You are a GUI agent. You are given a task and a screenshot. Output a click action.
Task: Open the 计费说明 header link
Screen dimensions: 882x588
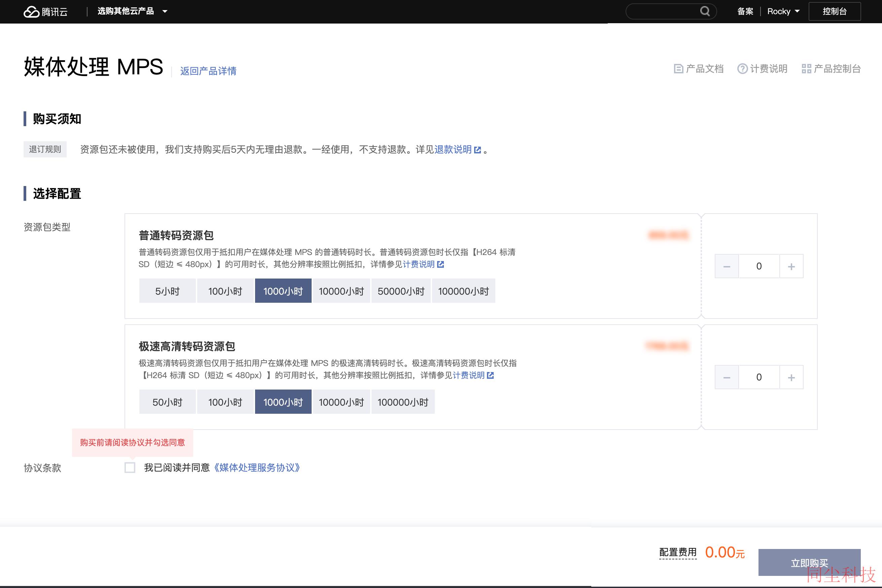[x=769, y=69]
